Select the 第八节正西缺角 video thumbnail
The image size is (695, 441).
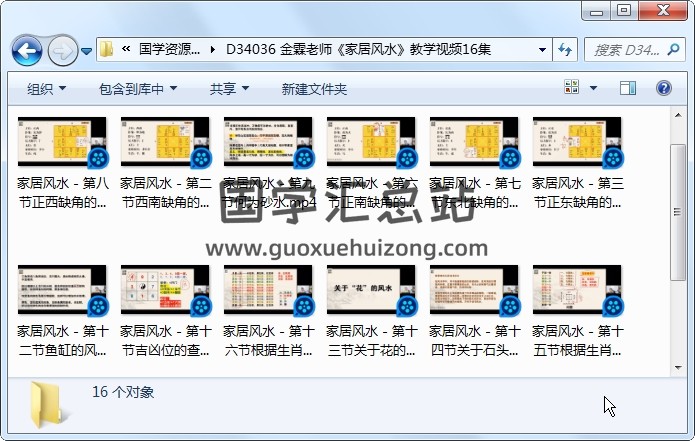click(62, 142)
